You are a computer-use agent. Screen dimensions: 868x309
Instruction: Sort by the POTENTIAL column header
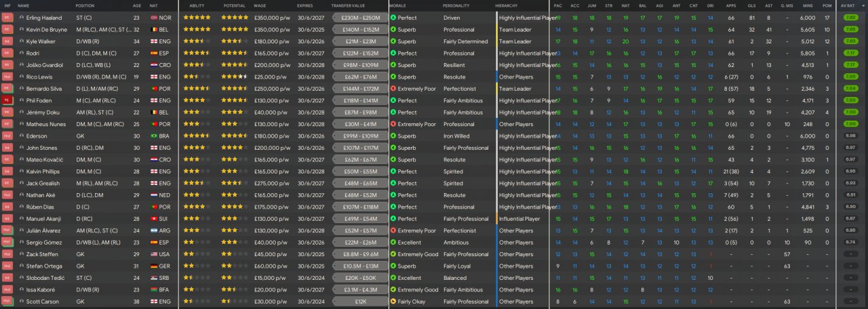235,5
